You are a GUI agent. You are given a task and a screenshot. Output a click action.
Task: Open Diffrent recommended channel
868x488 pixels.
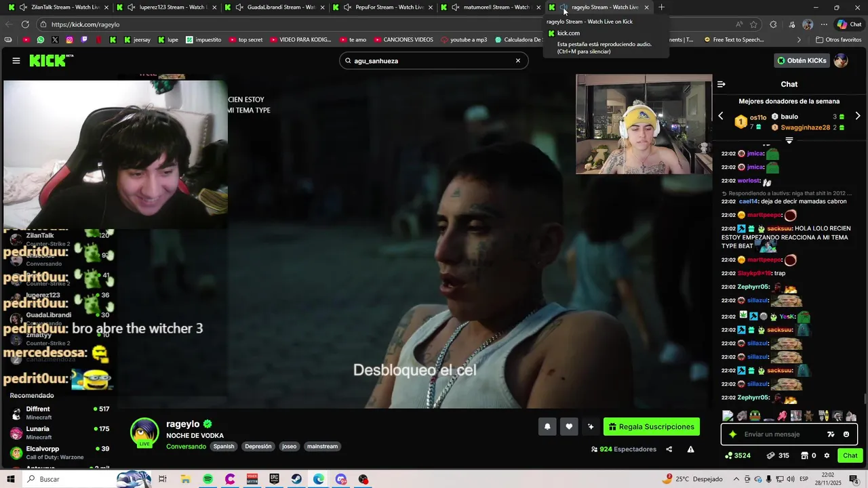59,413
